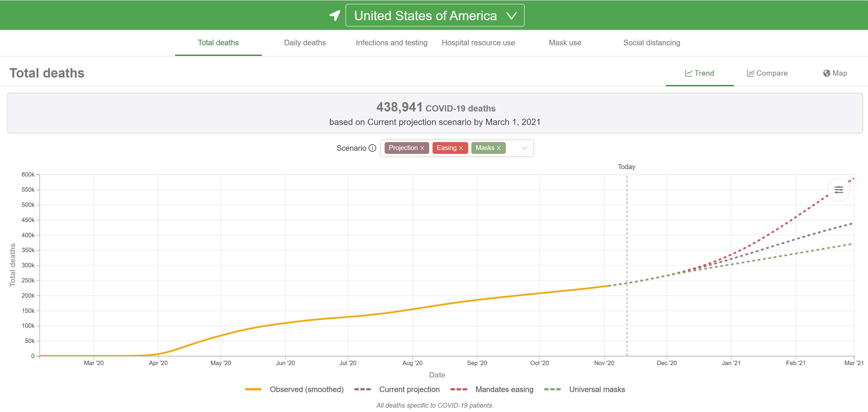Open the United States of America country dropdown

[435, 15]
